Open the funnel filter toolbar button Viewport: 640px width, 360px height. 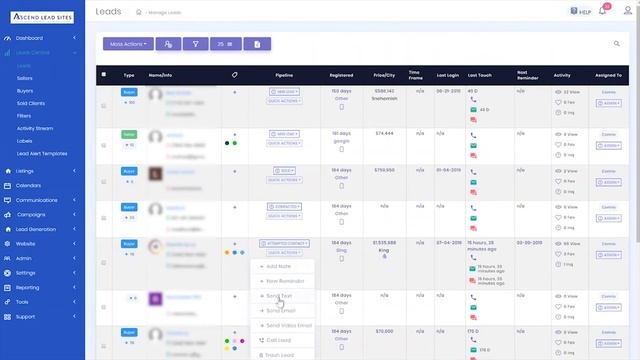click(x=196, y=44)
